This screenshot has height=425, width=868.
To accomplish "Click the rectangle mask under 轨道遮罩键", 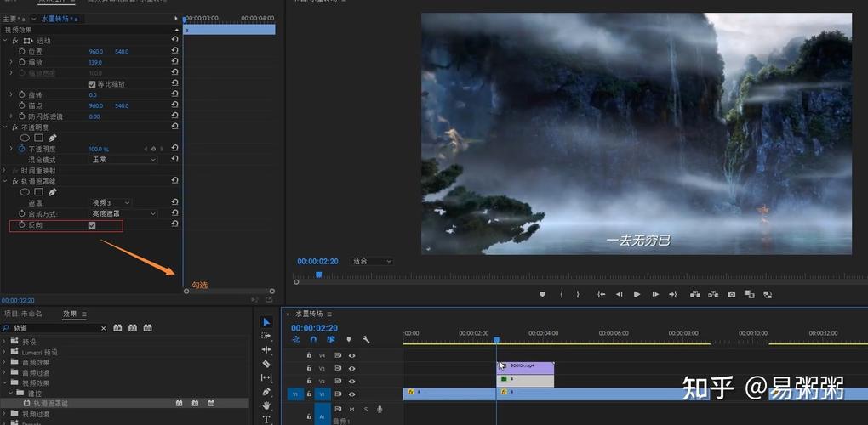I will click(x=39, y=192).
